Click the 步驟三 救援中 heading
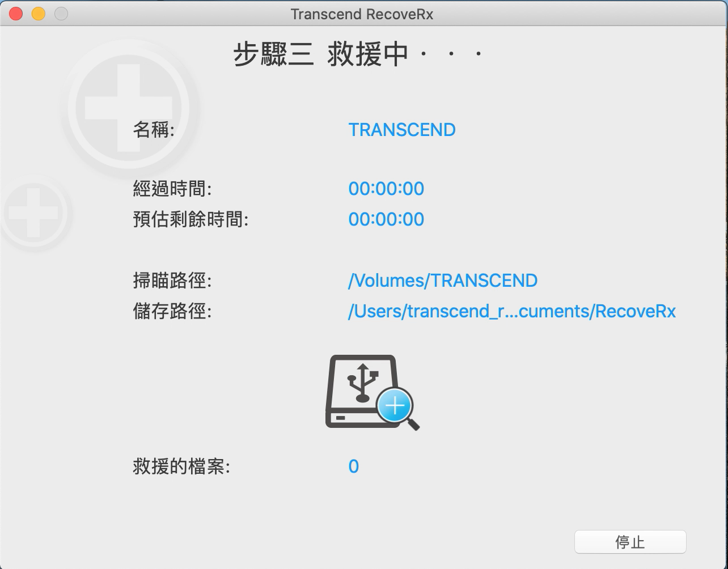The height and width of the screenshot is (569, 728). click(x=359, y=55)
